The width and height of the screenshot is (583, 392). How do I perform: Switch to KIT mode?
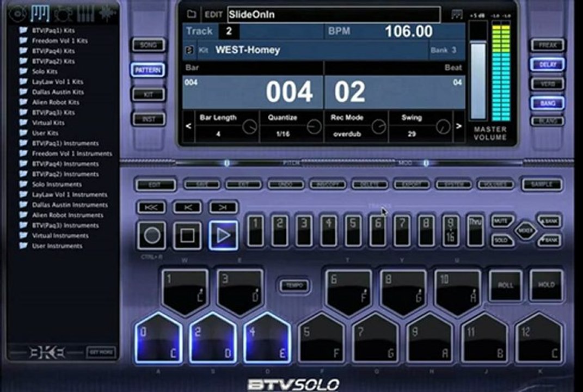click(x=149, y=95)
